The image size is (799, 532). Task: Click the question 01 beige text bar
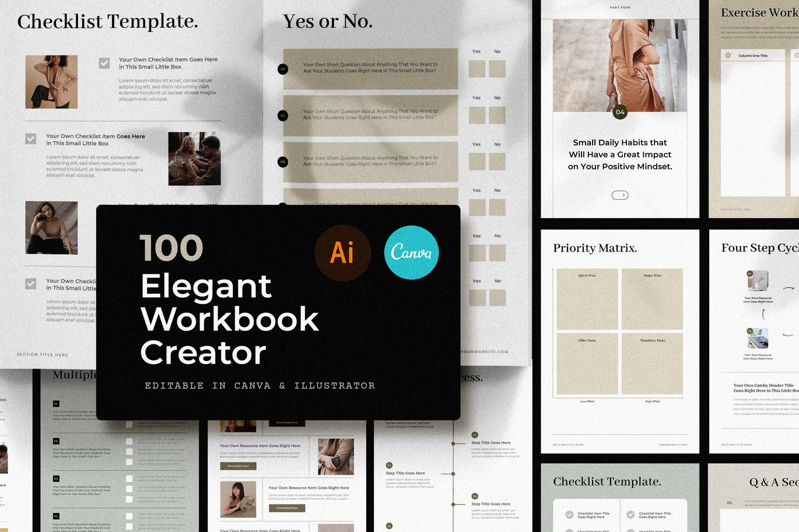tap(370, 69)
